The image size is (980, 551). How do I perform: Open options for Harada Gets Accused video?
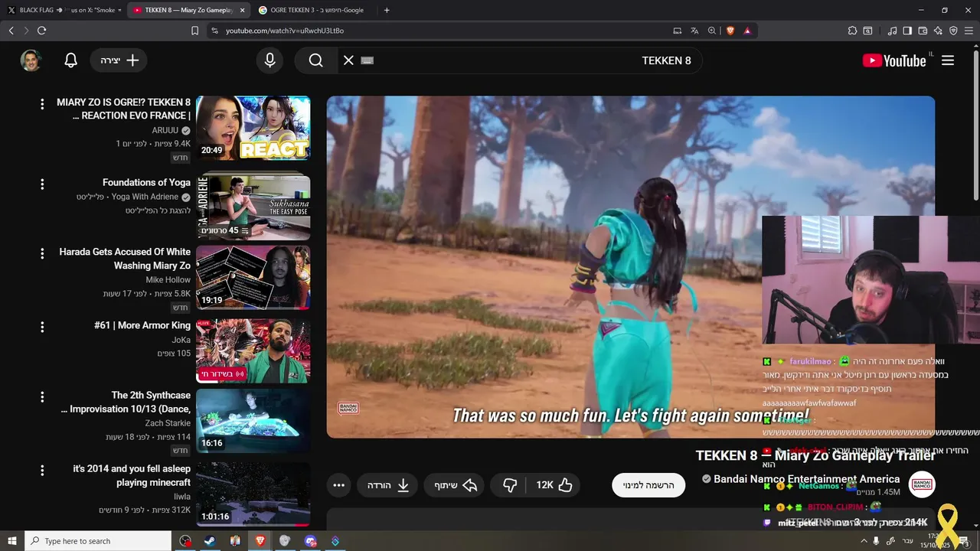[42, 253]
